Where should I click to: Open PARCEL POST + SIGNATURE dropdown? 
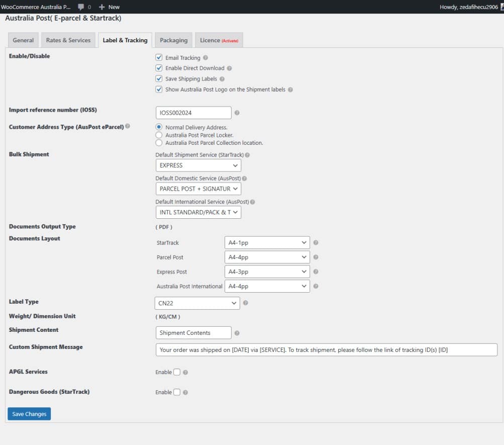click(x=198, y=189)
